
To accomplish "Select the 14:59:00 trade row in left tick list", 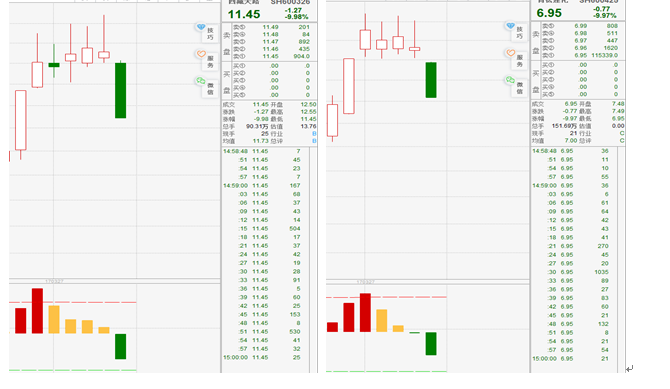I will coord(262,186).
